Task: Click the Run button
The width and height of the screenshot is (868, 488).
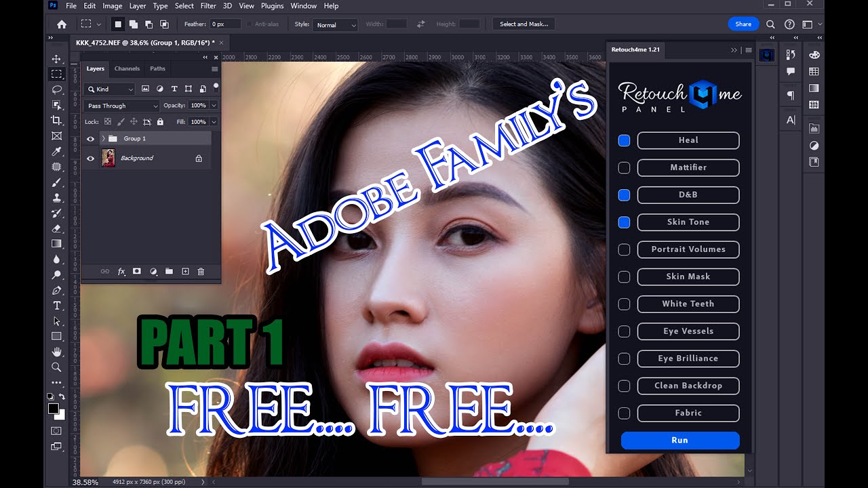Action: (680, 441)
